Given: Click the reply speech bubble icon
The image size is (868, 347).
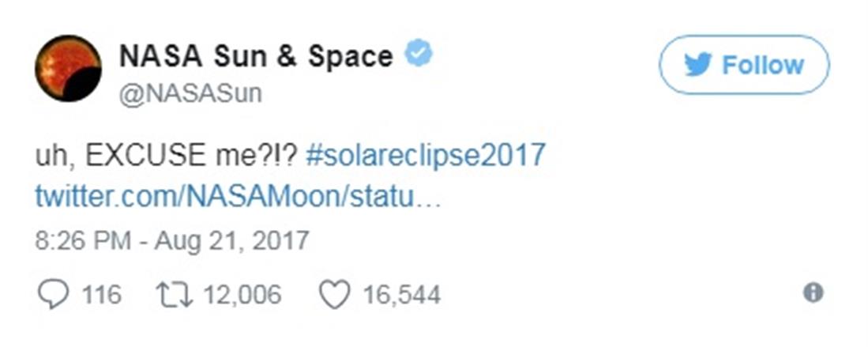Looking at the screenshot, I should (x=53, y=295).
